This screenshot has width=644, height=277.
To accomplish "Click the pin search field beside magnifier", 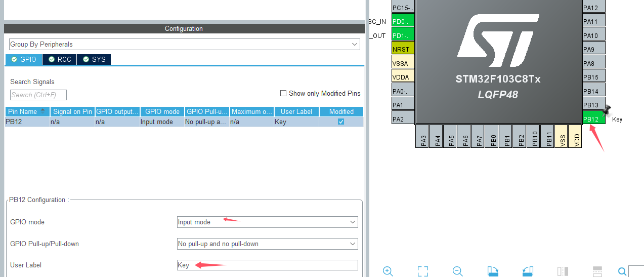I will tap(636, 271).
